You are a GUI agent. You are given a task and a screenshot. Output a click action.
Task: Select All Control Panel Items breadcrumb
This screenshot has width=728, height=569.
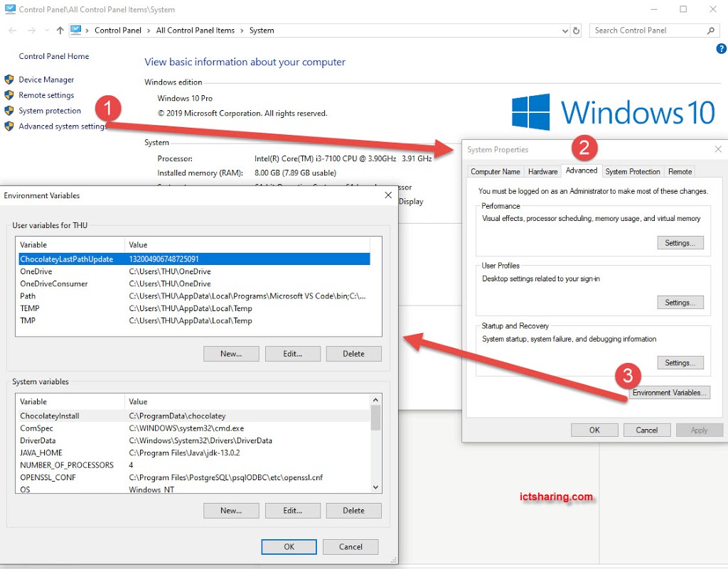(x=196, y=31)
